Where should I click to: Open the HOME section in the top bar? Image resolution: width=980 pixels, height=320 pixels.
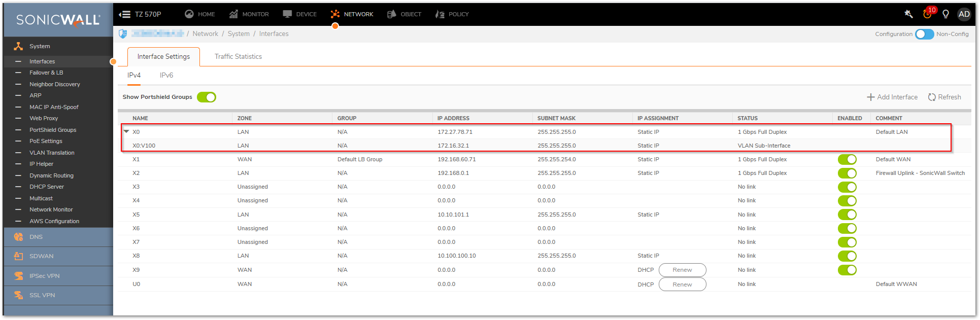tap(199, 14)
